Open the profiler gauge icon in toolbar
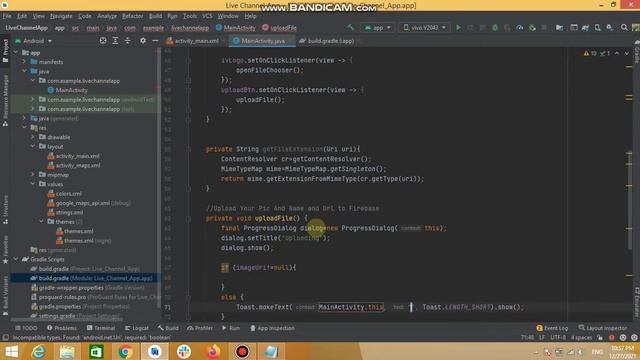The height and width of the screenshot is (360, 640). pyautogui.click(x=519, y=27)
